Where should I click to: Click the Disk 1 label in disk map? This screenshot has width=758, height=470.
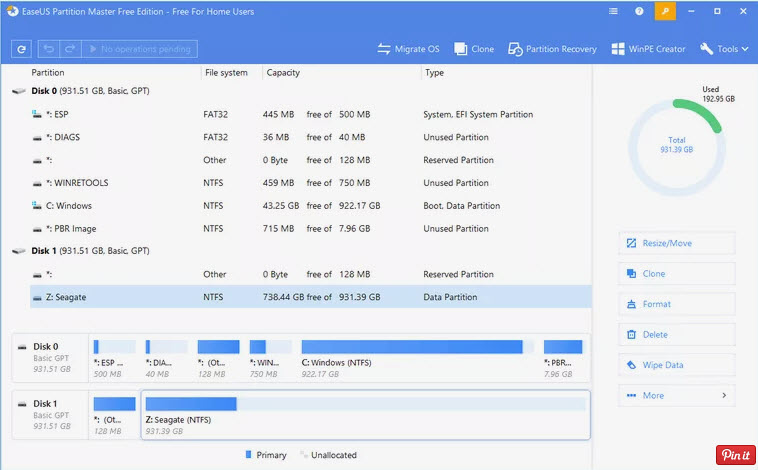pyautogui.click(x=45, y=404)
